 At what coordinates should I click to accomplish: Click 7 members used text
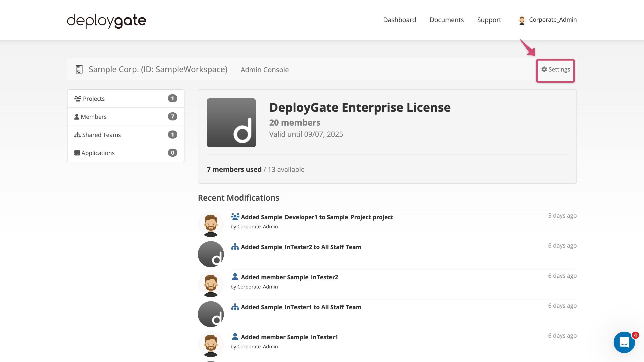coord(234,169)
